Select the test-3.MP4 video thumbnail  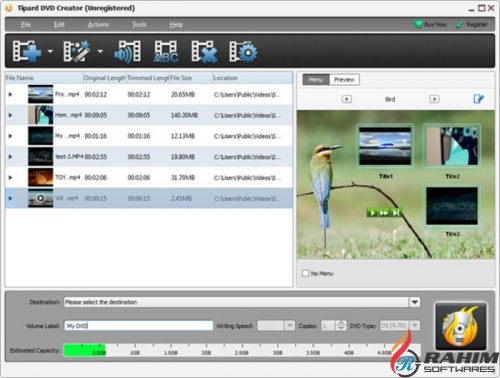tap(40, 156)
